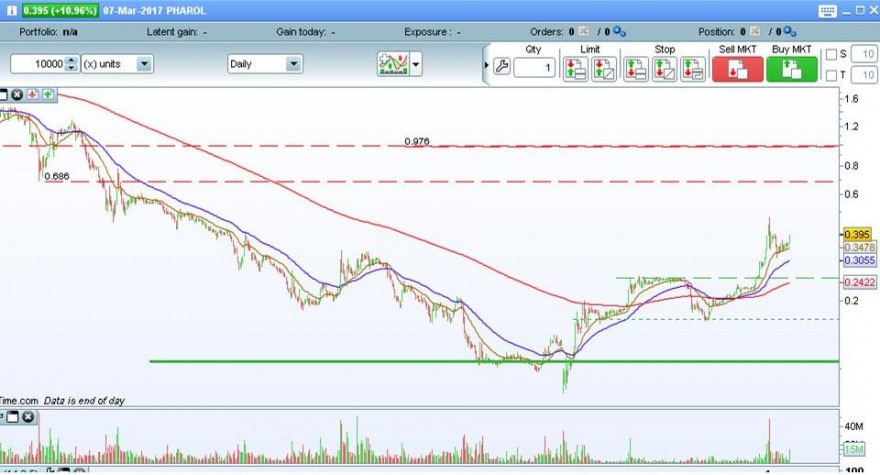Close the volume panel with its X icon

pos(28,417)
